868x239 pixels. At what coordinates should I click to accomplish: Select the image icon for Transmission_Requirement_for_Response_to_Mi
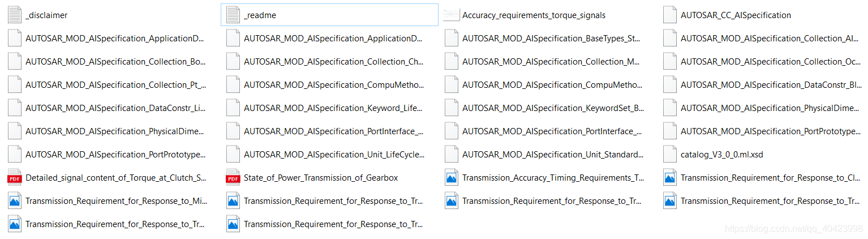click(x=15, y=201)
